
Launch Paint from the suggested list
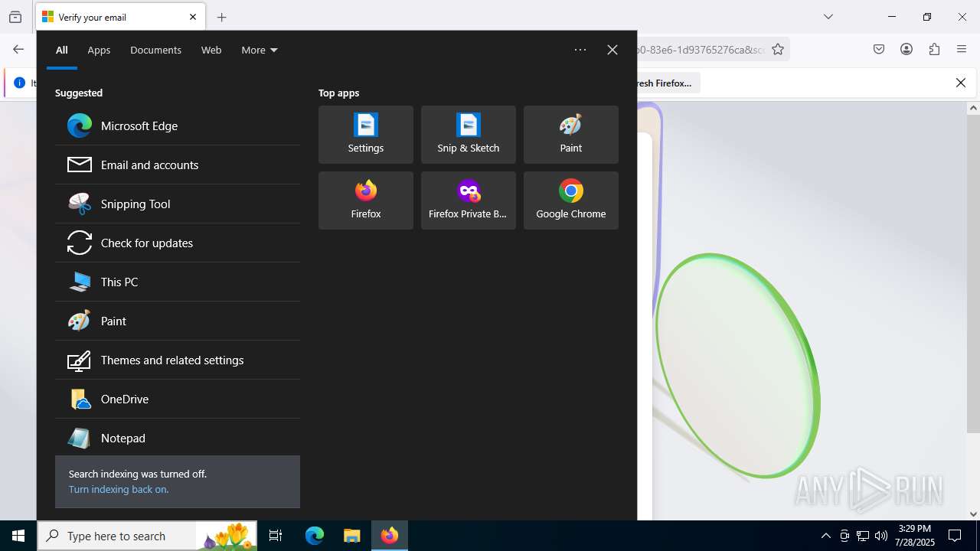[x=178, y=321]
